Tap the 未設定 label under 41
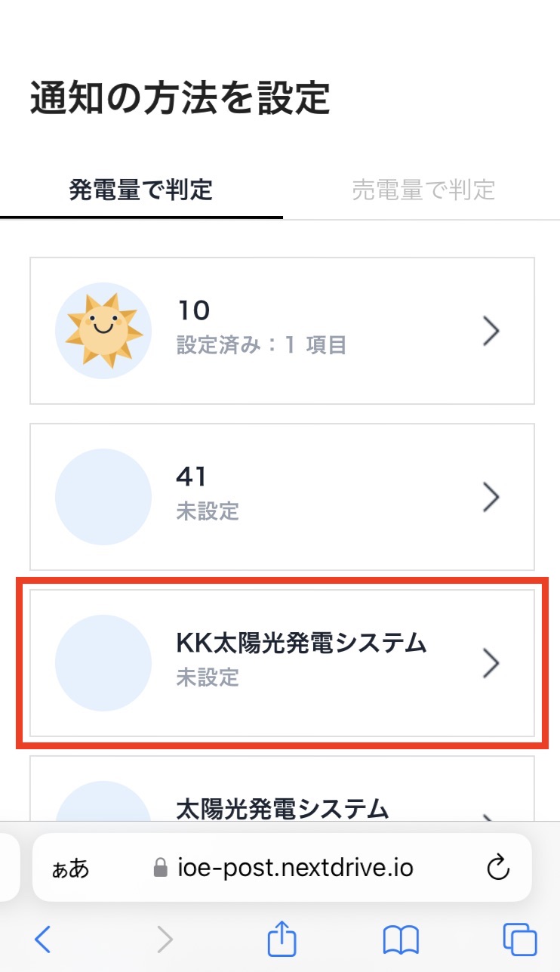This screenshot has height=972, width=560. pyautogui.click(x=208, y=512)
